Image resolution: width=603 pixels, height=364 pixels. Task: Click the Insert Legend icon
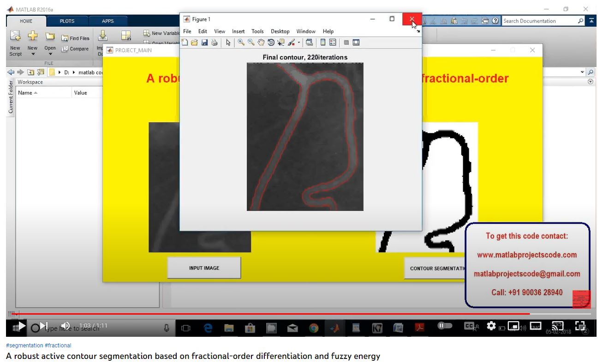point(333,42)
